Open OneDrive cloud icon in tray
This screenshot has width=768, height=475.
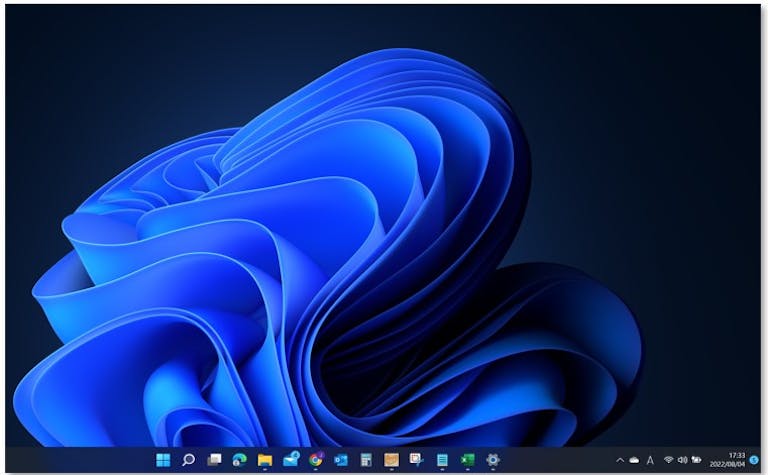[x=634, y=460]
